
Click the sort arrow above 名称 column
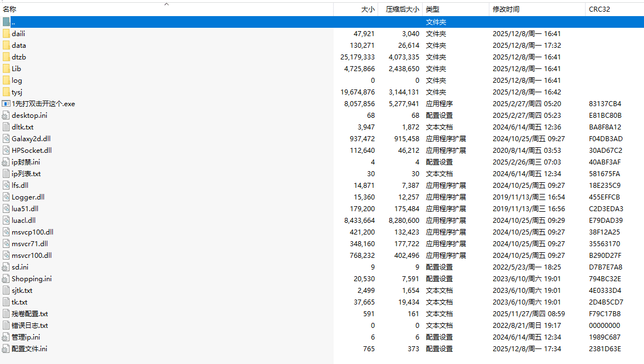166,4
